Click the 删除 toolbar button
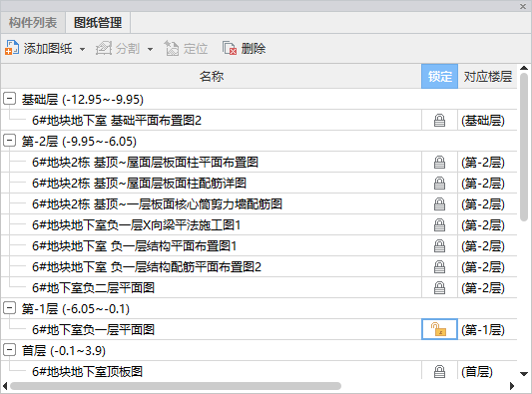This screenshot has height=394, width=532. point(244,48)
